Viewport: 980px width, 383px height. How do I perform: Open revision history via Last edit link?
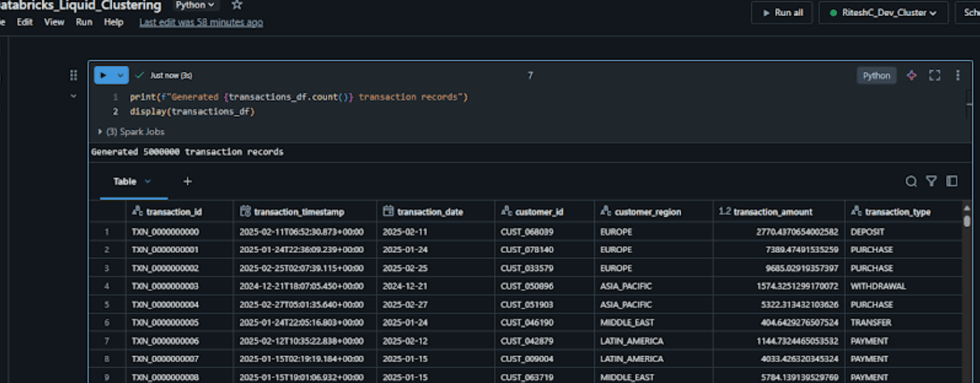point(201,22)
